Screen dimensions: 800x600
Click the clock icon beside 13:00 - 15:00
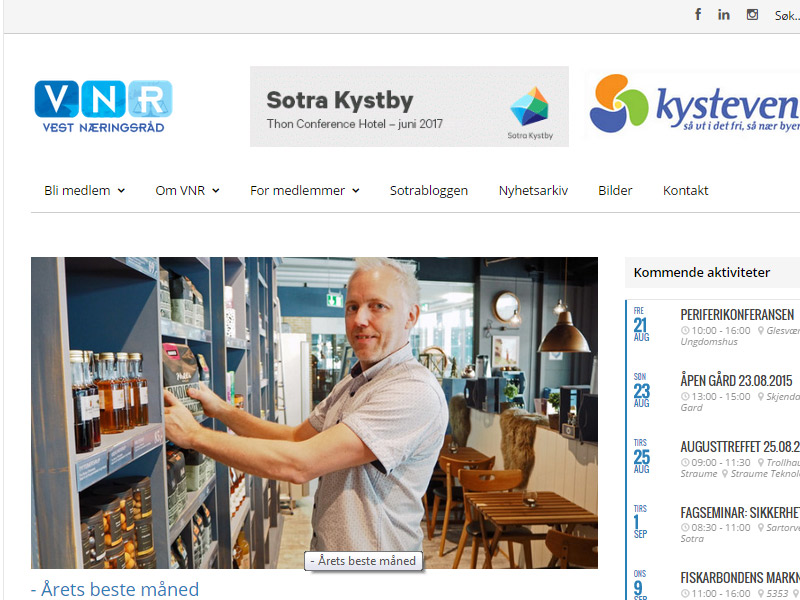click(x=685, y=396)
